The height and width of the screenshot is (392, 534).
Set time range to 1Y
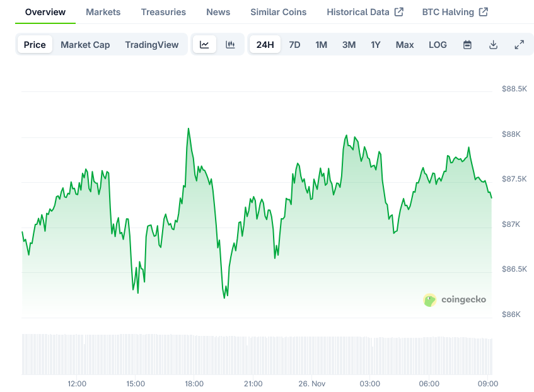pyautogui.click(x=376, y=45)
